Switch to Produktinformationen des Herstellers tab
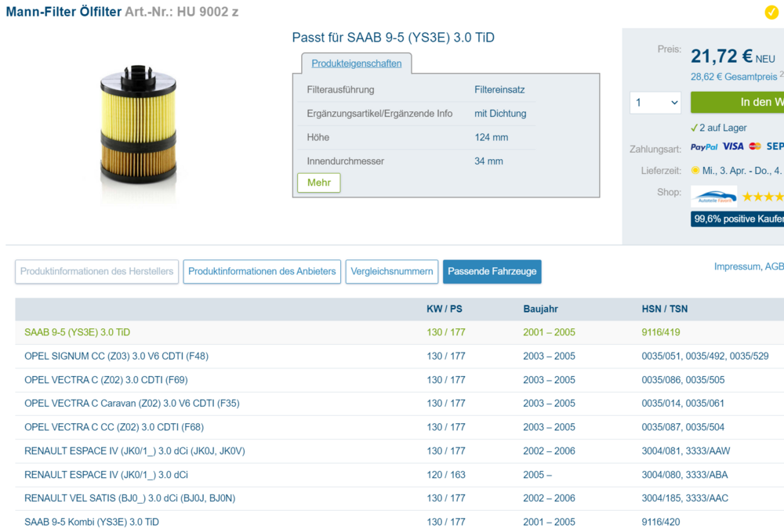This screenshot has height=532, width=784. pyautogui.click(x=96, y=271)
